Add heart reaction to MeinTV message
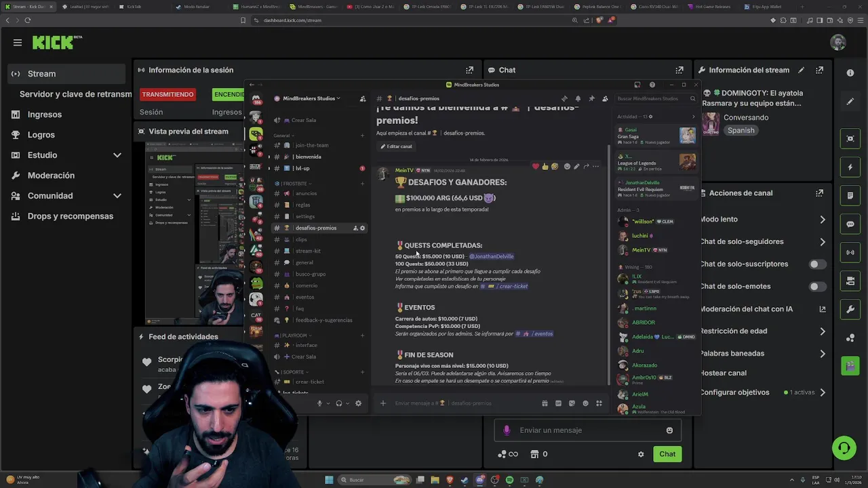 536,166
